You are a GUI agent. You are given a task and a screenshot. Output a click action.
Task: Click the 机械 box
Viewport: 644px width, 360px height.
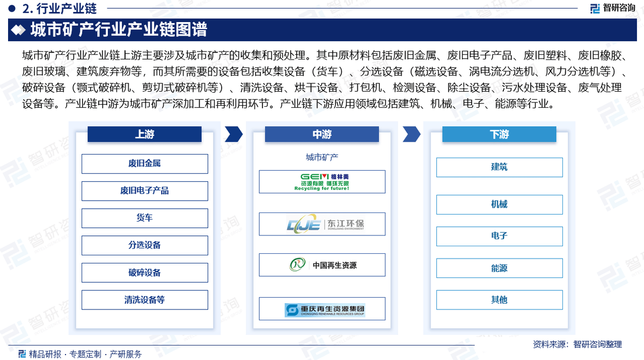coord(499,204)
